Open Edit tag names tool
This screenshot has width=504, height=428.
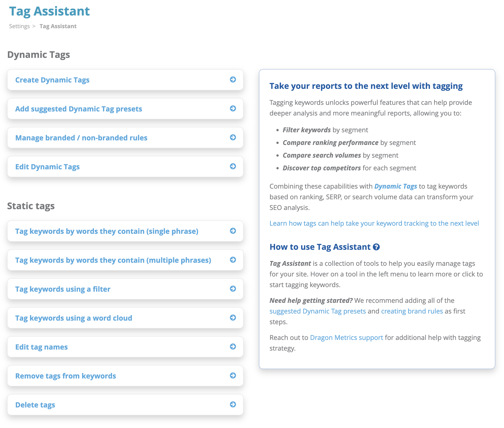41,347
